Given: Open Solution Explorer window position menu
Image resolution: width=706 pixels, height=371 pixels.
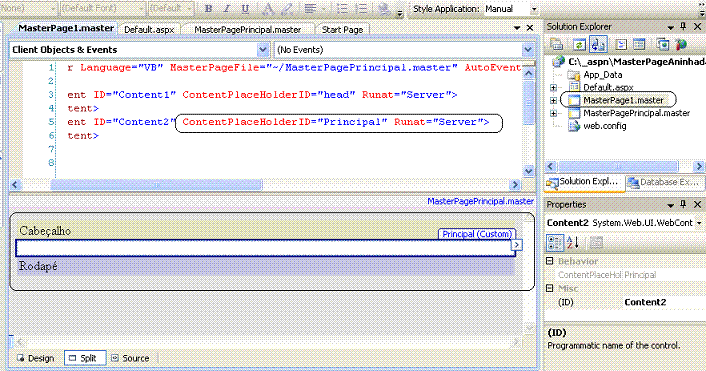Looking at the screenshot, I should 670,27.
